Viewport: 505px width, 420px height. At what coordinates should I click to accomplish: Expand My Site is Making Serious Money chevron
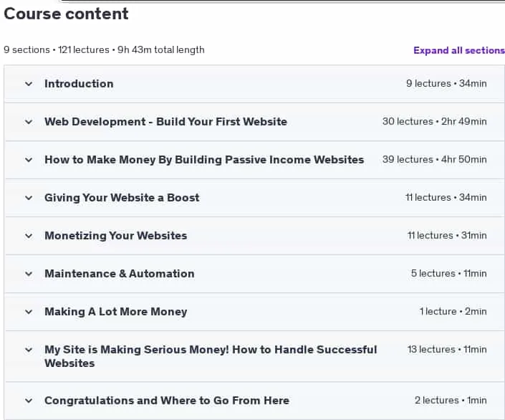point(29,350)
